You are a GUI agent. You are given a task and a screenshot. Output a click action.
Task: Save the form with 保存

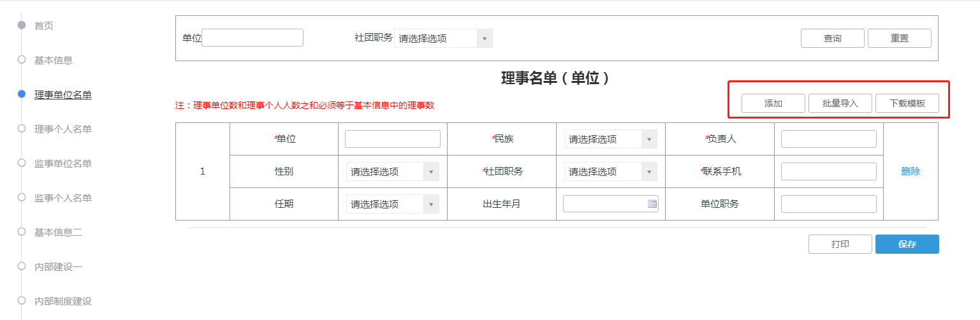click(x=907, y=244)
